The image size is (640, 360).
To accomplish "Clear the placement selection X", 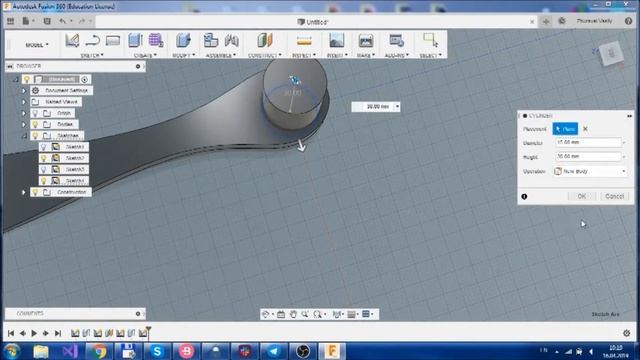I will pyautogui.click(x=585, y=129).
